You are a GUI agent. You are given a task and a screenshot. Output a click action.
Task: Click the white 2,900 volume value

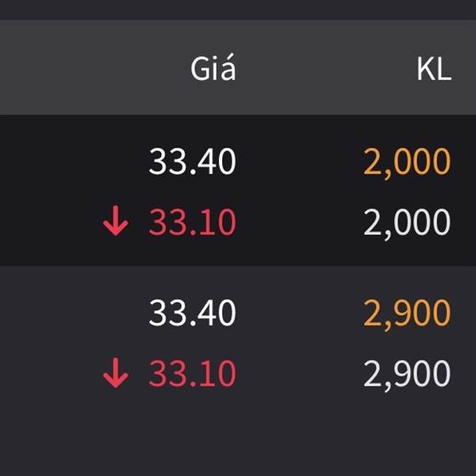407,374
